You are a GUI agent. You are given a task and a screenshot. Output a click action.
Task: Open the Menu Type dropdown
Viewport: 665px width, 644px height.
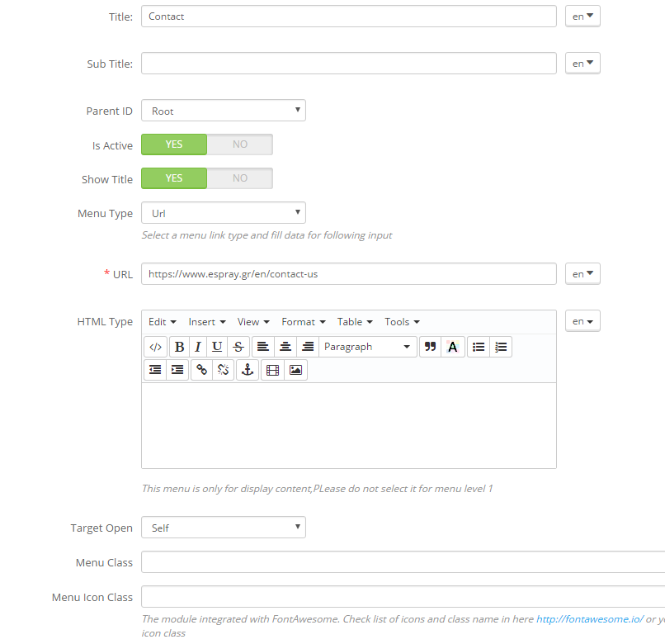pos(224,213)
